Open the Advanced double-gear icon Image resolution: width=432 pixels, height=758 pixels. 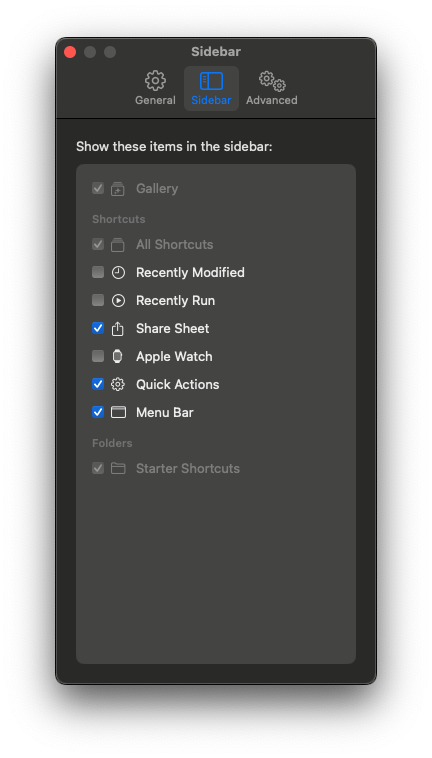pos(272,81)
